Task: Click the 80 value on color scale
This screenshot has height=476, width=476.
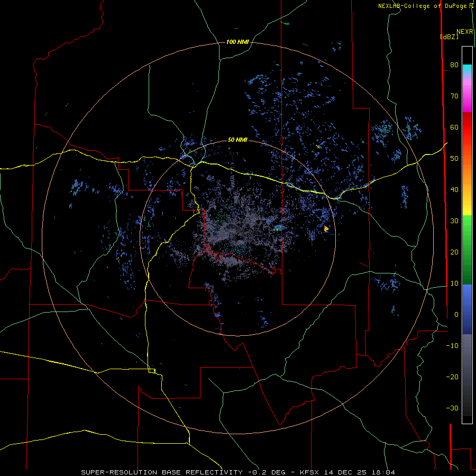Action: [454, 65]
